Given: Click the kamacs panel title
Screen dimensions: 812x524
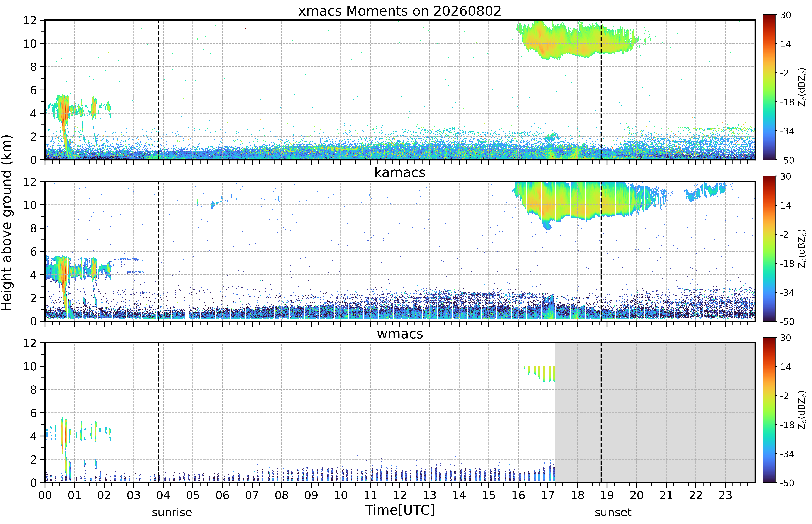Looking at the screenshot, I should (400, 172).
